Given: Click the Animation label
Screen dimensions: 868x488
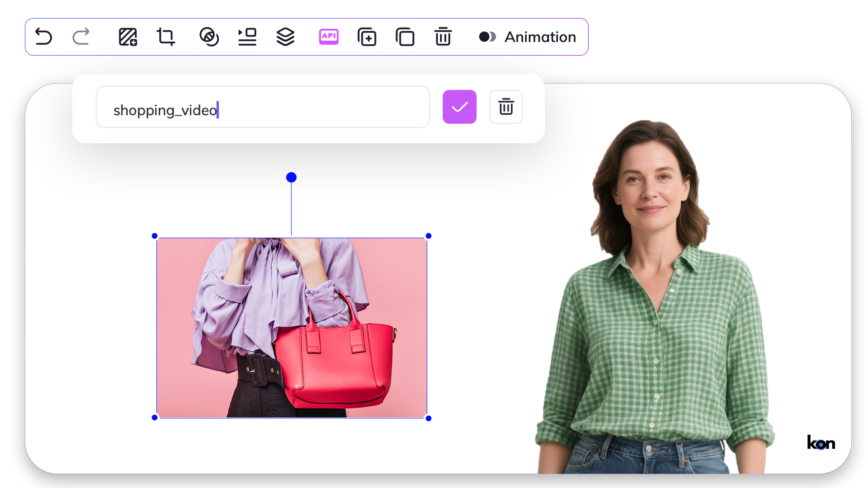Looking at the screenshot, I should 540,37.
